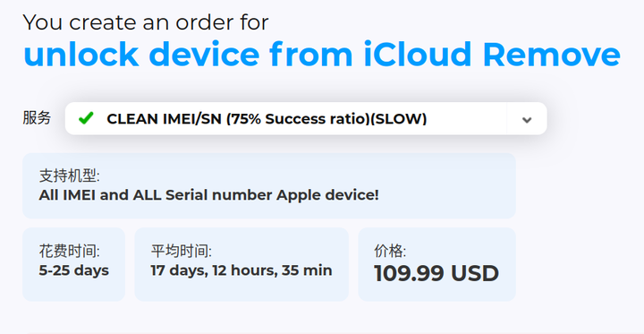Select 'All IMEI and ALL Serial number' text
Screen dimensions: 644x334
pos(156,194)
